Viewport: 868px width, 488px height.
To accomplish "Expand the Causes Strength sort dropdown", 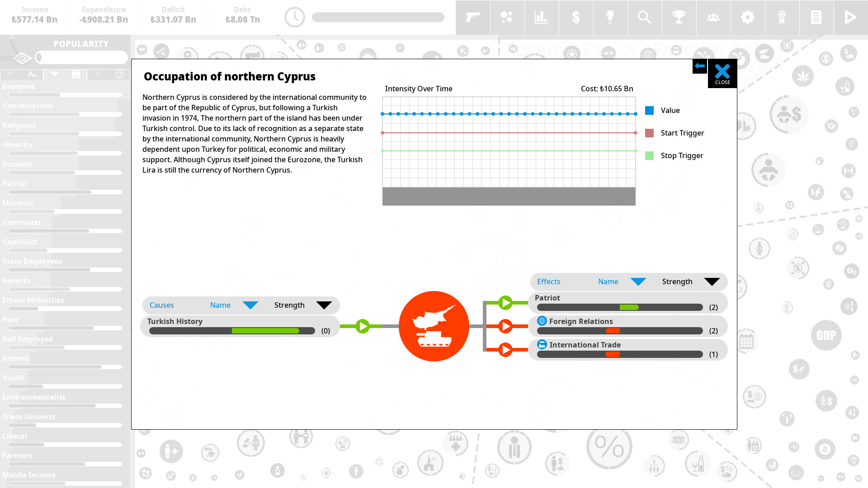I will click(324, 305).
